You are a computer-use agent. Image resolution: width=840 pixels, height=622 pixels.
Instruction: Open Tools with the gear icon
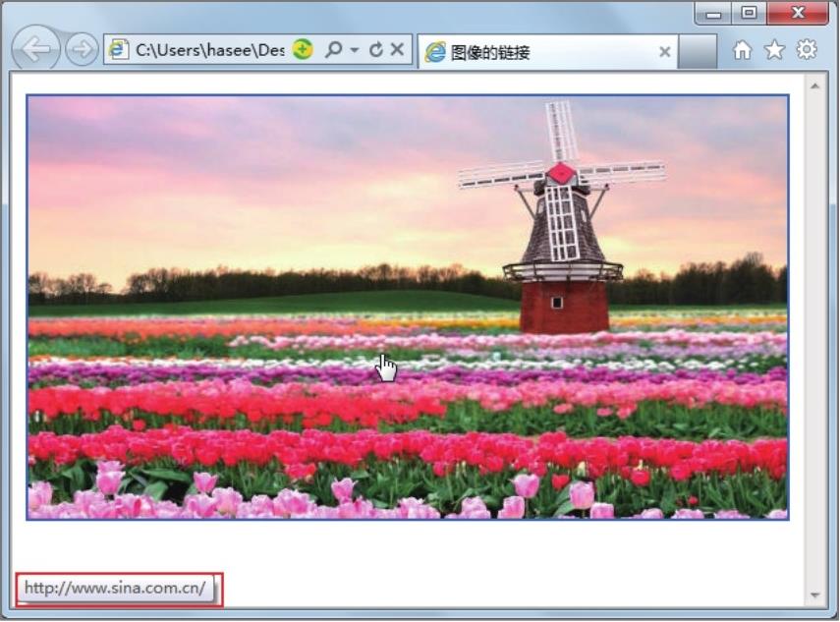(x=807, y=50)
